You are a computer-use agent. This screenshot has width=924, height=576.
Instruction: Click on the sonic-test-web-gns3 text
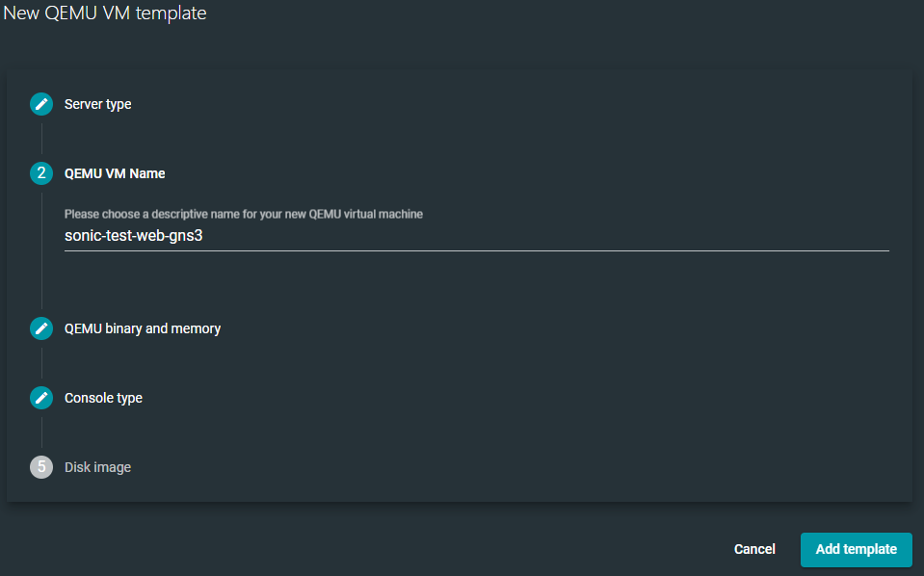[133, 234]
